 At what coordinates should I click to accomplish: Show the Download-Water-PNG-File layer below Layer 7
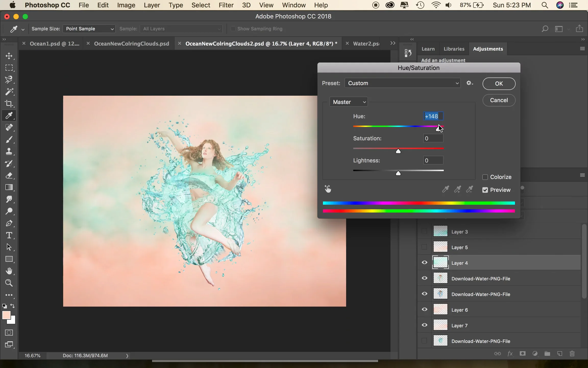pos(424,341)
